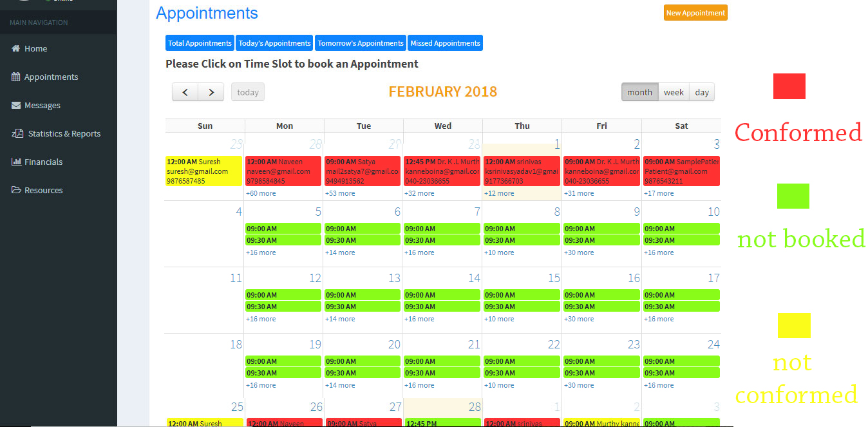
Task: Expand +30 more on Friday 9
Action: tap(579, 252)
